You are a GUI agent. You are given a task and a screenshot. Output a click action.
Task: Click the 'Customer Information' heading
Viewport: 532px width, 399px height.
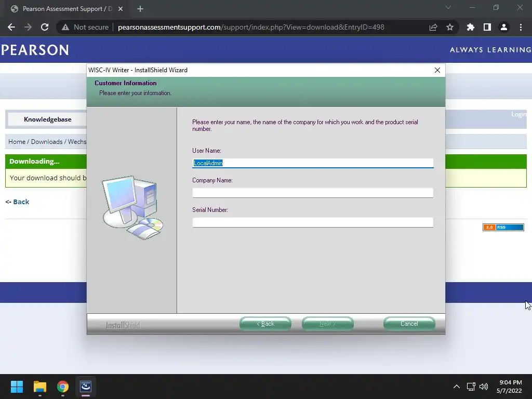tap(126, 83)
